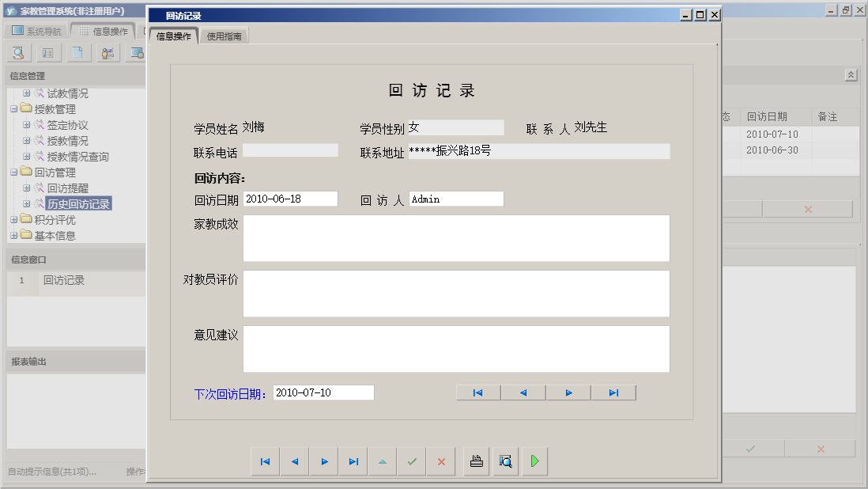Click the new document toolbar icon

[77, 52]
